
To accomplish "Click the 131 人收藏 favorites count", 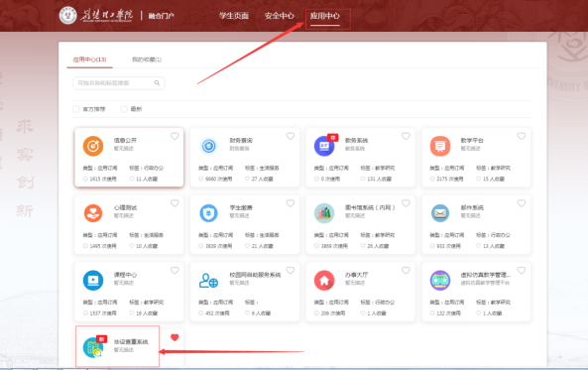I will [379, 179].
